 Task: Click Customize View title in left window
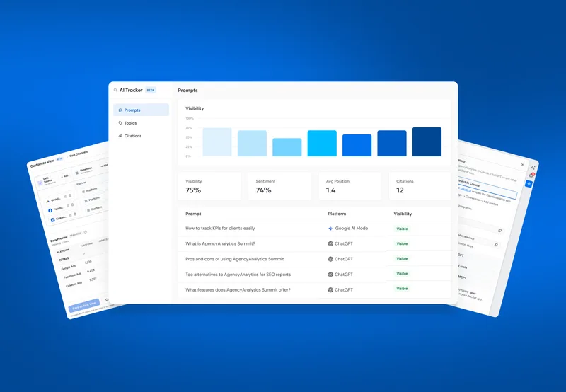coord(42,163)
